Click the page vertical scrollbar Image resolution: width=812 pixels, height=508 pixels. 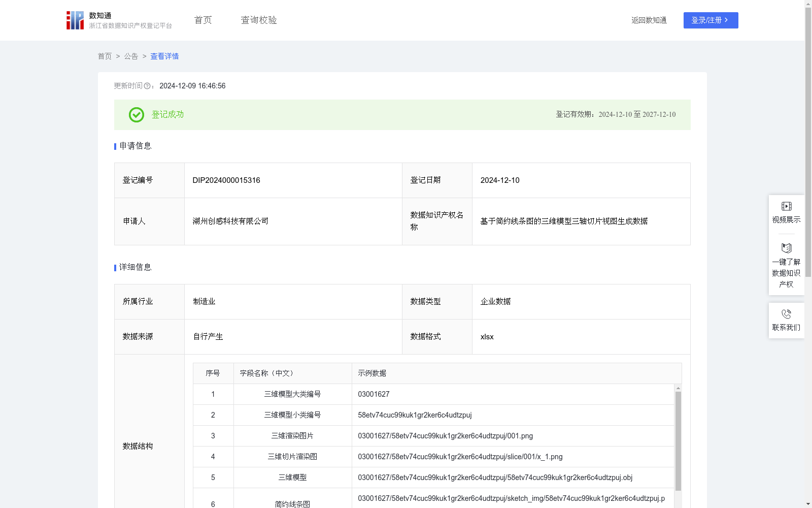(808, 142)
